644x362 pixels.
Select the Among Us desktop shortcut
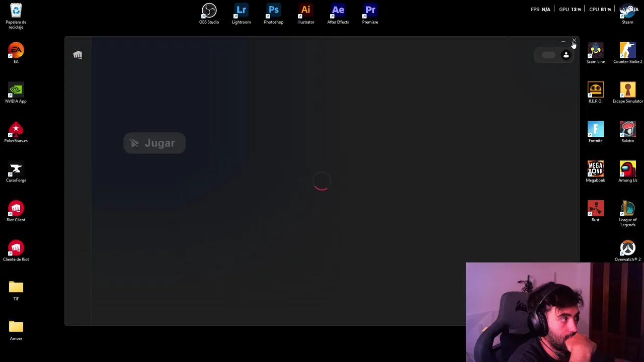(628, 172)
